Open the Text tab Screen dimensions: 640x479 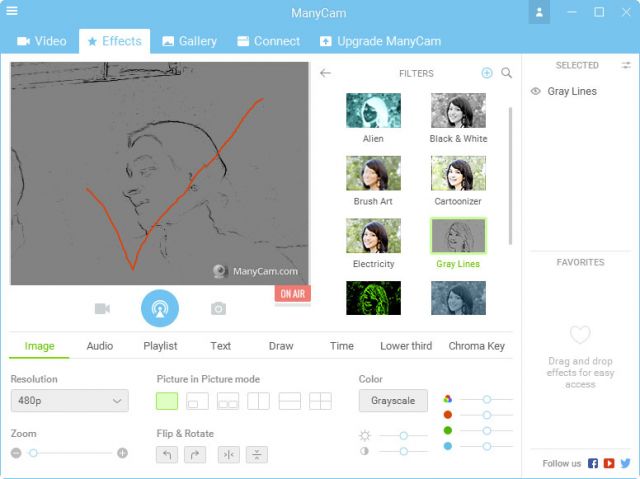coord(221,346)
